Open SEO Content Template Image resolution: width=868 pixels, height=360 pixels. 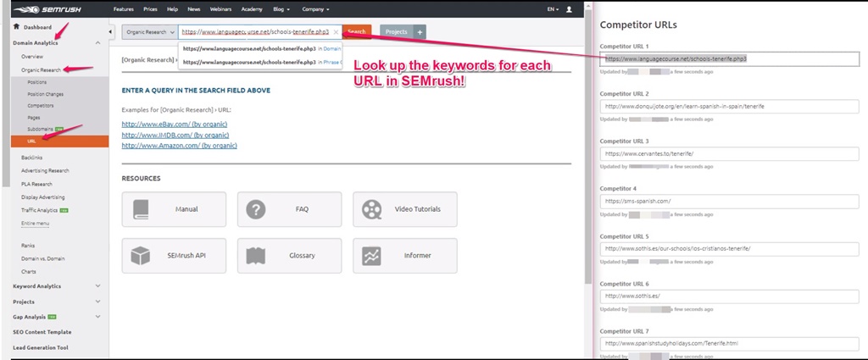tap(42, 332)
